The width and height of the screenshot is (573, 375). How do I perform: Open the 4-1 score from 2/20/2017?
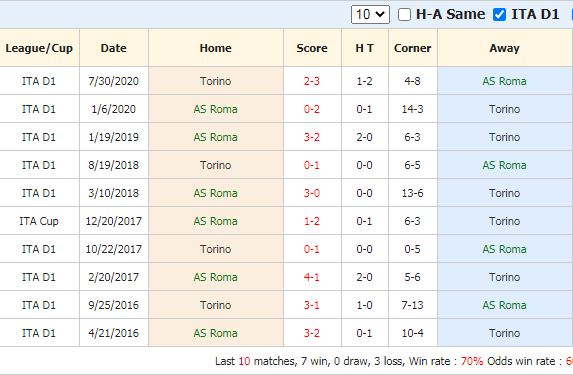(x=312, y=277)
